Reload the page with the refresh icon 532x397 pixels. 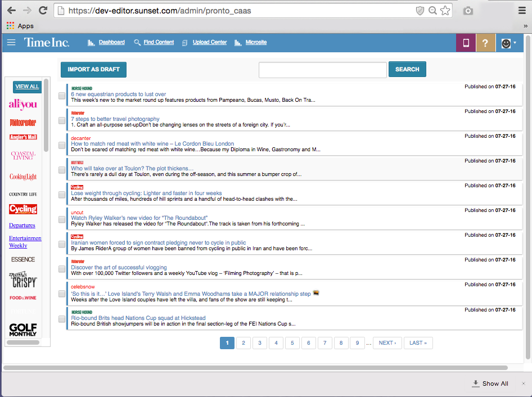(x=43, y=11)
